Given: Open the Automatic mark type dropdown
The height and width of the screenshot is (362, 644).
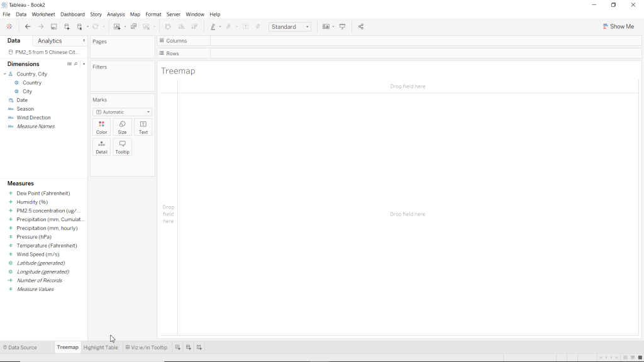Looking at the screenshot, I should pyautogui.click(x=123, y=112).
